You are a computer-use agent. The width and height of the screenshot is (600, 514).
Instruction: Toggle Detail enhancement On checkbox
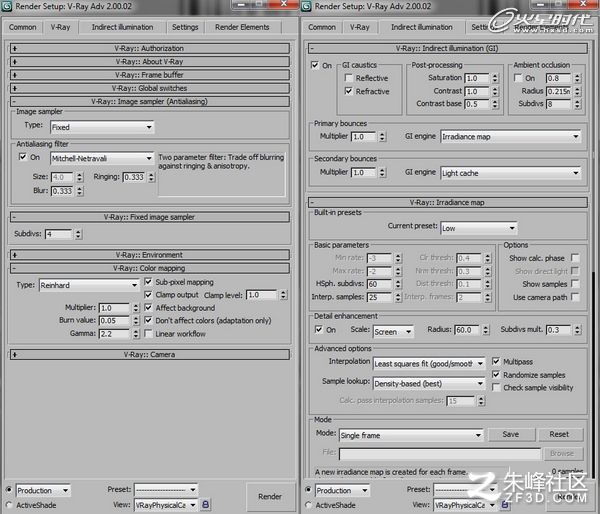(x=318, y=330)
